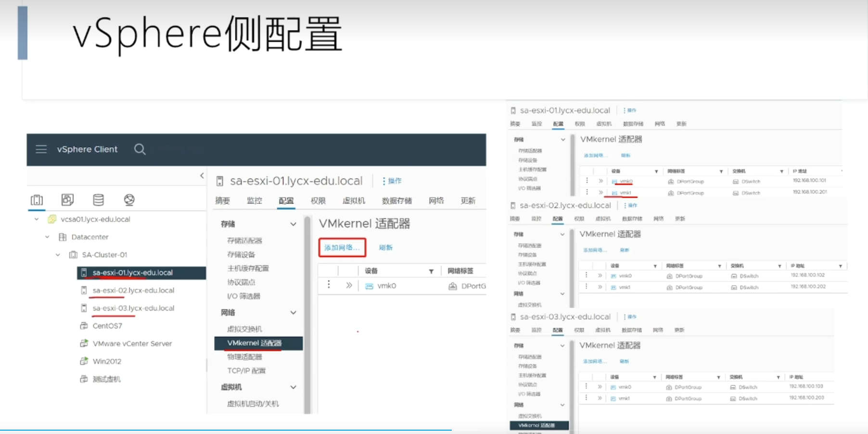Click the vmk0 adapter icon in main window
Screen dimensions: 868x434
pyautogui.click(x=370, y=286)
